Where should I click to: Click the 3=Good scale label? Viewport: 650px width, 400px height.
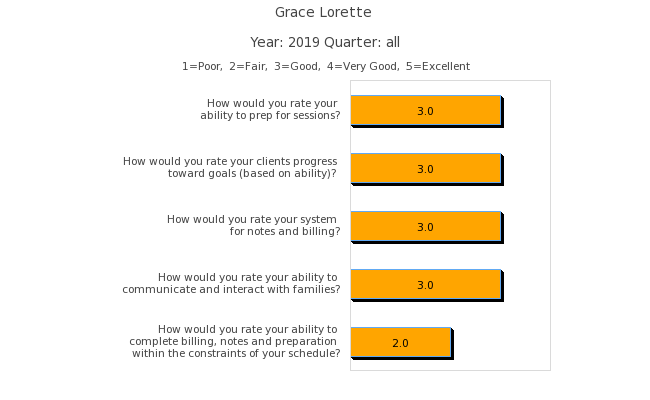pyautogui.click(x=297, y=67)
